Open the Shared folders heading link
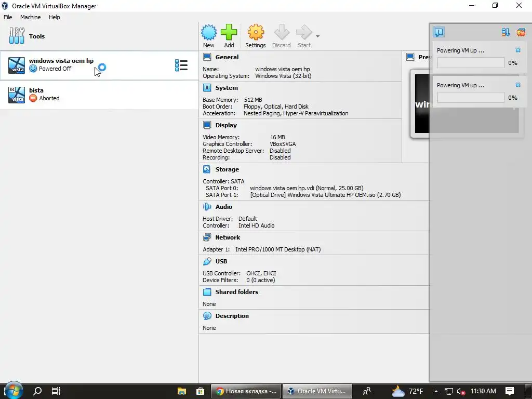 point(237,292)
